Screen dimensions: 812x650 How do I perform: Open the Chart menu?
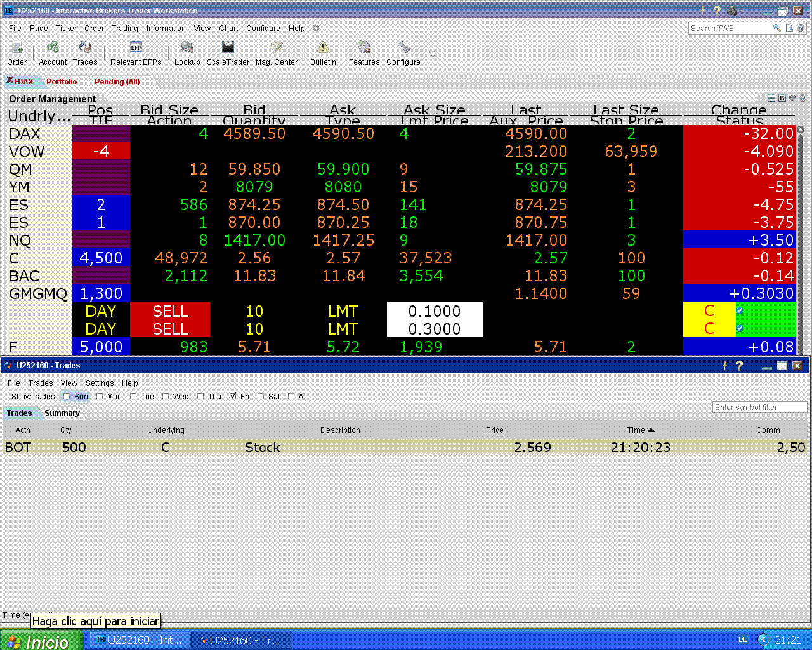tap(228, 29)
